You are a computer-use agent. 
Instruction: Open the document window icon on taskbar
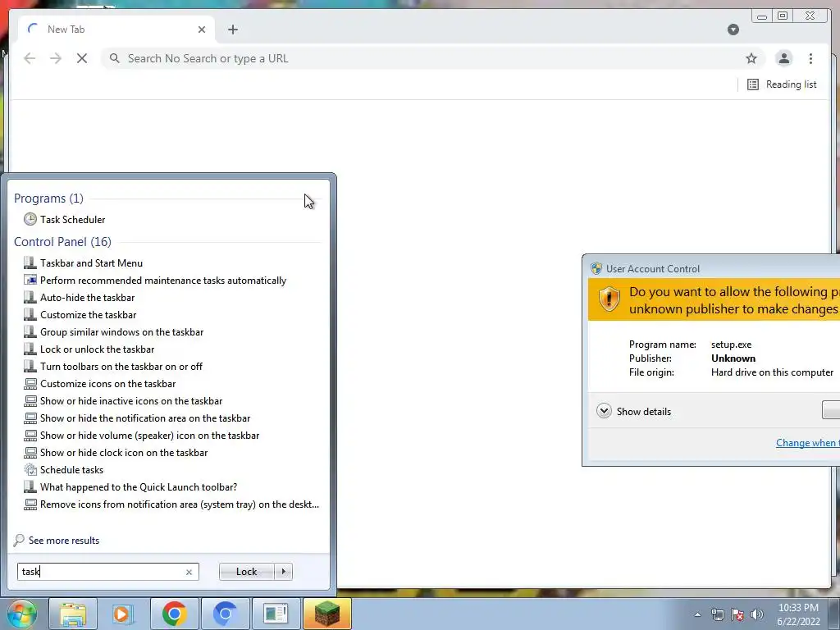(x=276, y=614)
